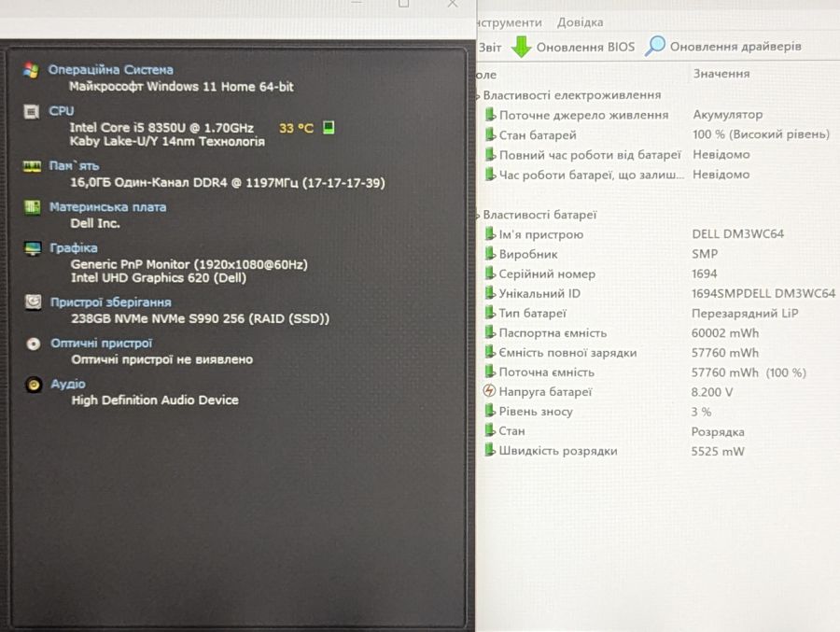Select the Перезарядний LiP battery type value
The height and width of the screenshot is (632, 840).
point(745,313)
